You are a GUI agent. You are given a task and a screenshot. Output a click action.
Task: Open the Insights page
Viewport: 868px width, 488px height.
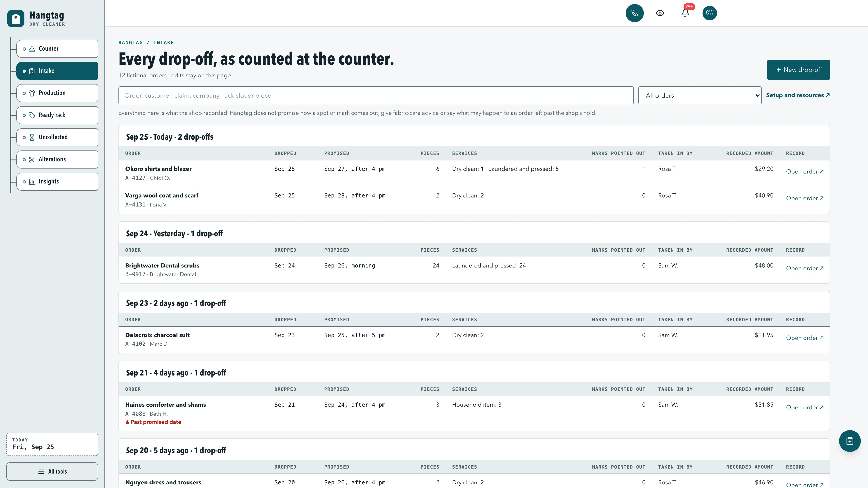click(x=57, y=181)
